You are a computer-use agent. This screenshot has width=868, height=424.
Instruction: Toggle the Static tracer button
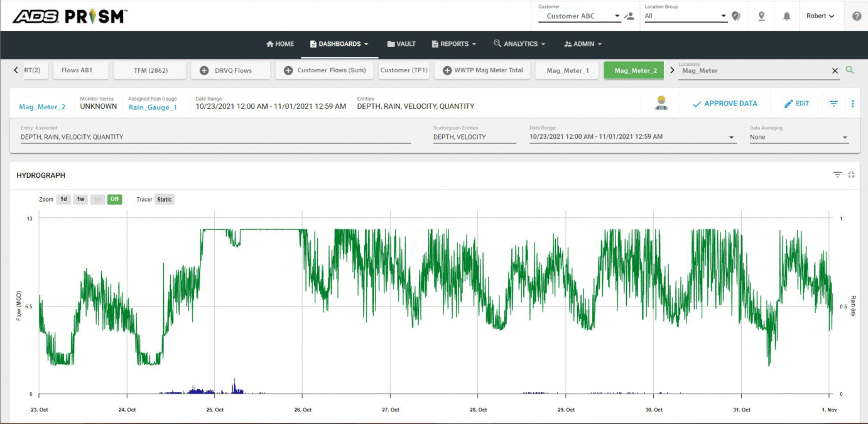(165, 199)
